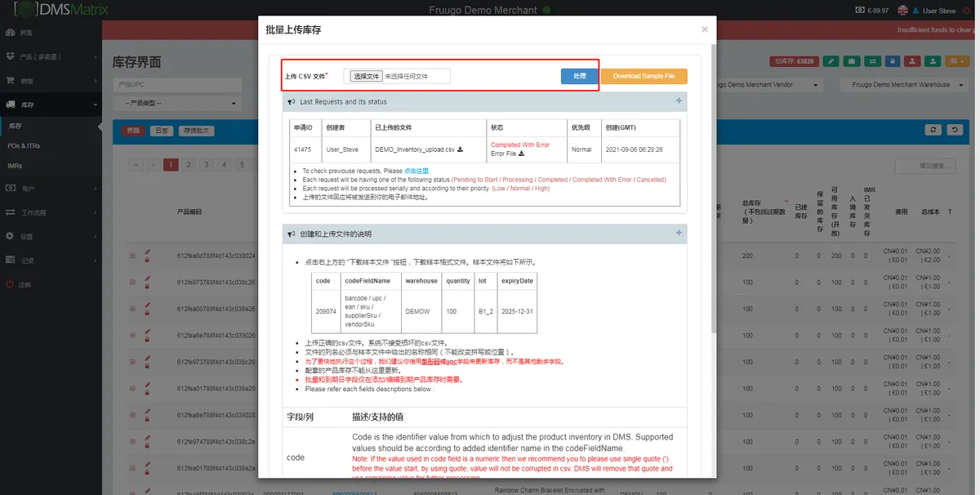Open the 产品类型 dropdown
The height and width of the screenshot is (495, 980).
177,104
